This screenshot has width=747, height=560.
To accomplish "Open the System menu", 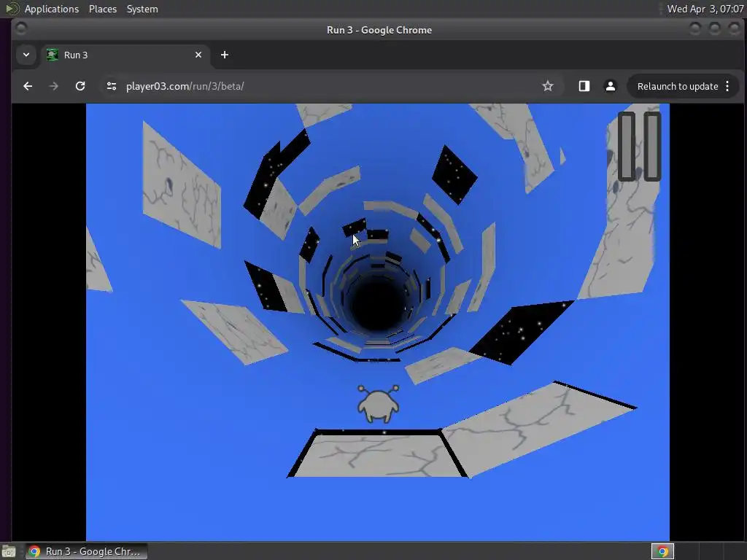I will [142, 9].
